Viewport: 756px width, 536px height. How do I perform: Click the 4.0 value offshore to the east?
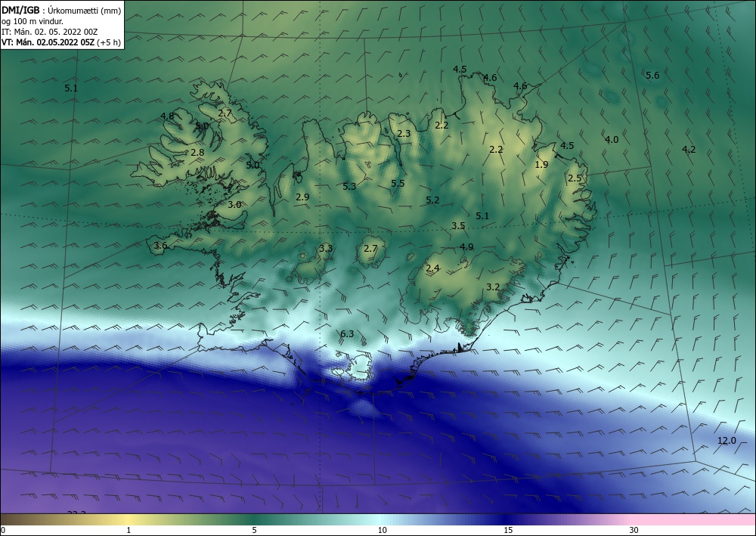pyautogui.click(x=612, y=139)
